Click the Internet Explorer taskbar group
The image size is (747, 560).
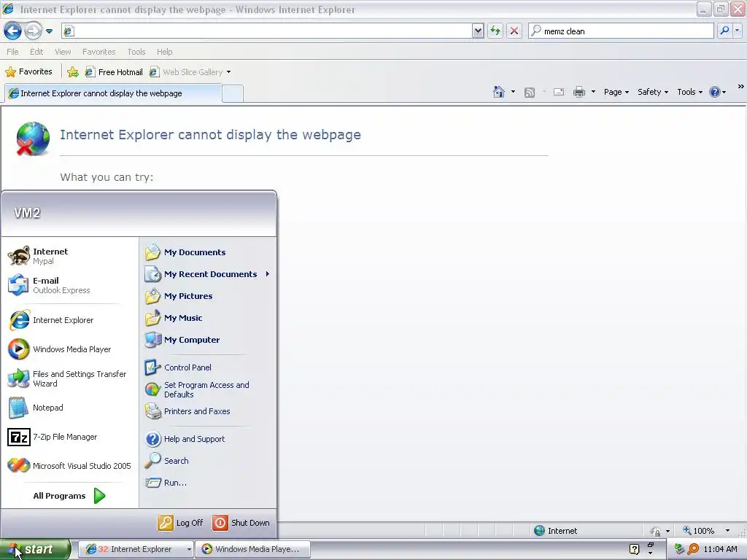click(x=135, y=549)
